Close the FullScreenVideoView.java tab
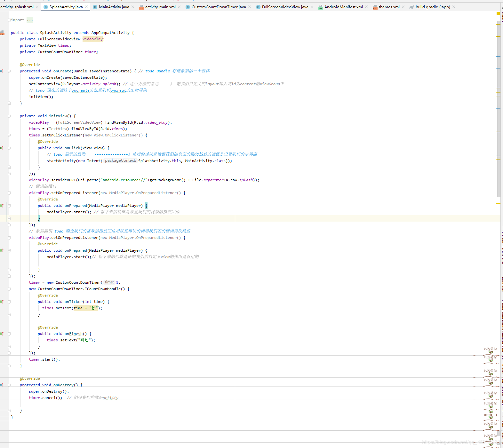This screenshot has height=448, width=503. (312, 7)
